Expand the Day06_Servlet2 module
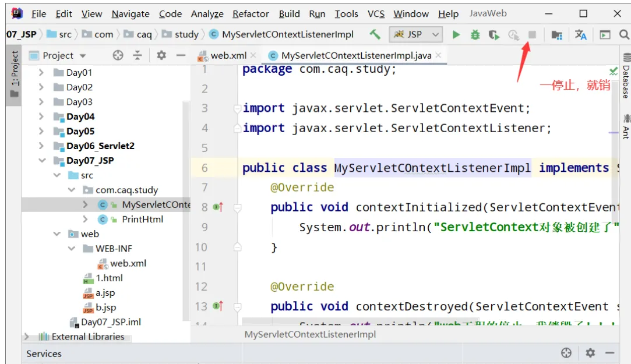 tap(41, 146)
